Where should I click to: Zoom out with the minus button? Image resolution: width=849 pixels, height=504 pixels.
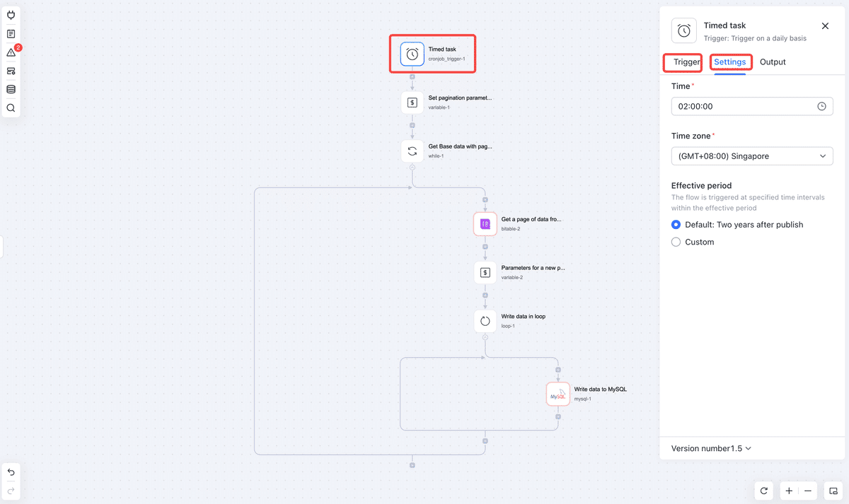point(808,491)
